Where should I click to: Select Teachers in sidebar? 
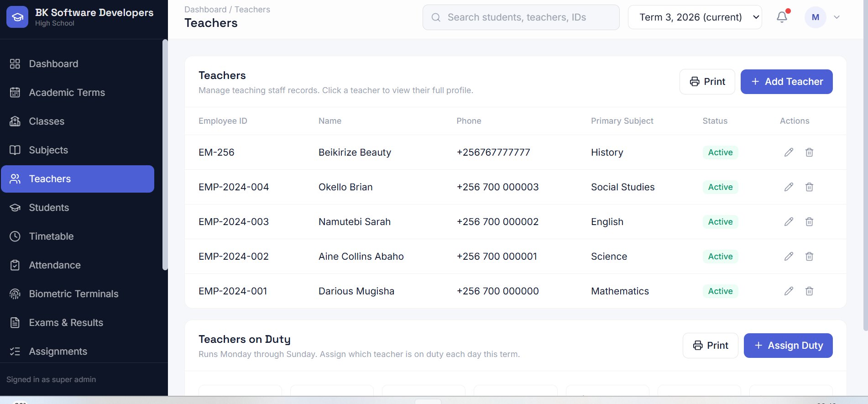[78, 179]
